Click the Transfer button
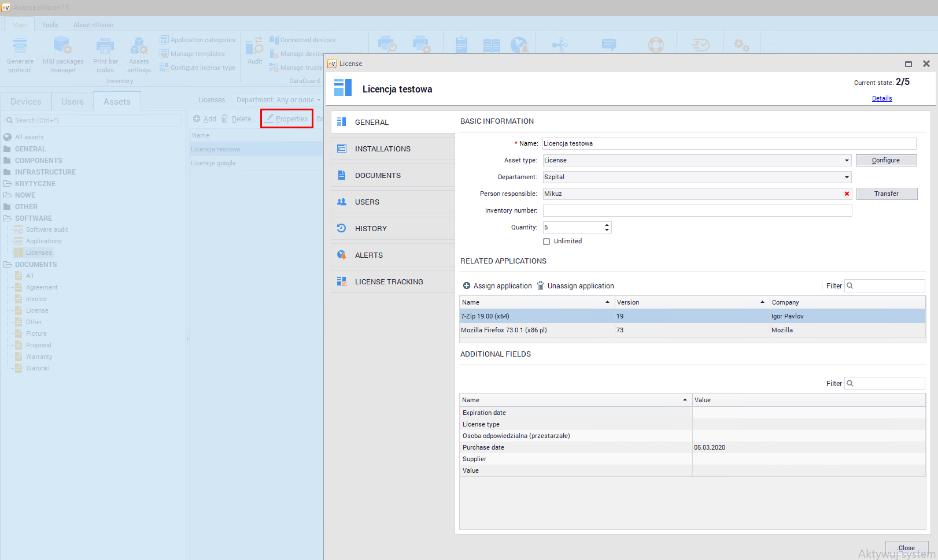Viewport: 938px width, 560px height. click(886, 194)
